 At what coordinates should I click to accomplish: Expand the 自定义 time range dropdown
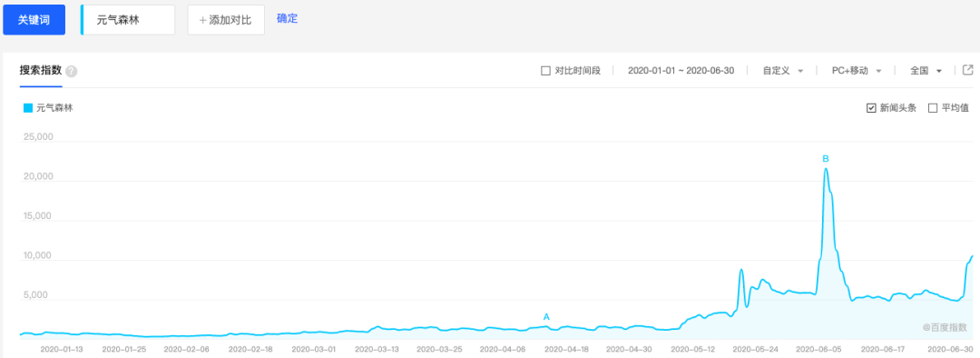pos(782,71)
